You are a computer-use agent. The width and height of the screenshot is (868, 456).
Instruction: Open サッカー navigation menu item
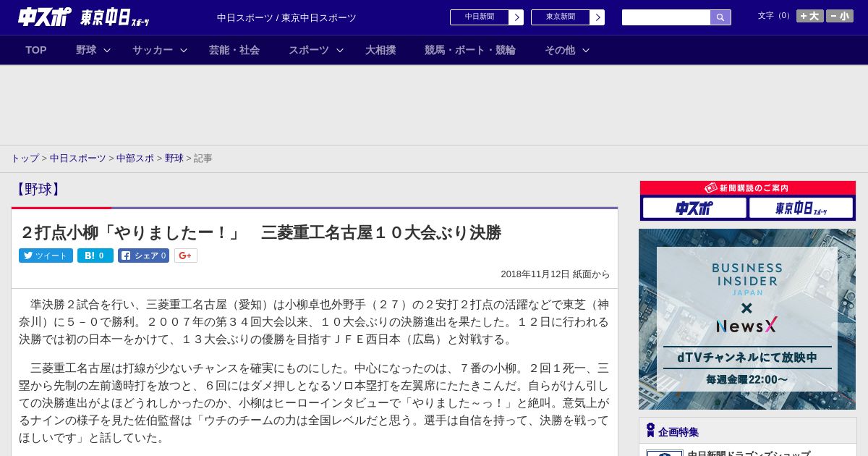pyautogui.click(x=153, y=50)
